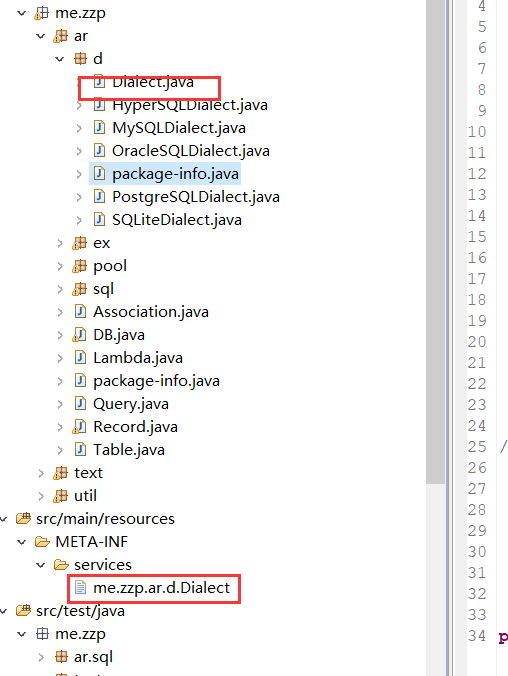Select OracleSQLDialect.java file
Viewport: 508px width, 676px height.
tap(191, 151)
